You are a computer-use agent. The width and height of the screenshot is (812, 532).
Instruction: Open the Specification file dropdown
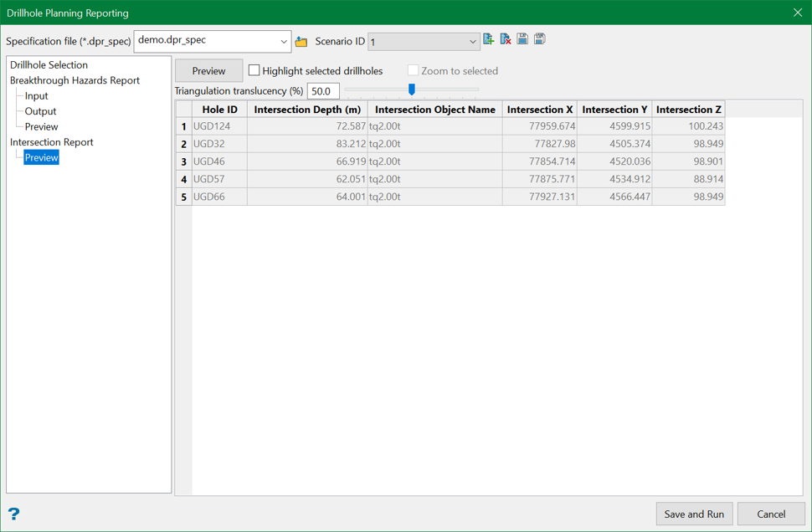point(283,41)
